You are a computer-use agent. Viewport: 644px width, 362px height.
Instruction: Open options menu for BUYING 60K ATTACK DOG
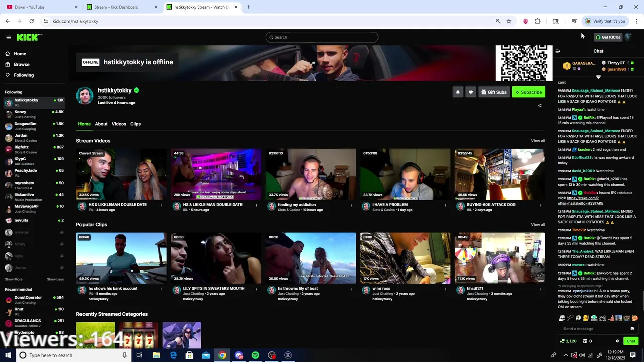[540, 205]
